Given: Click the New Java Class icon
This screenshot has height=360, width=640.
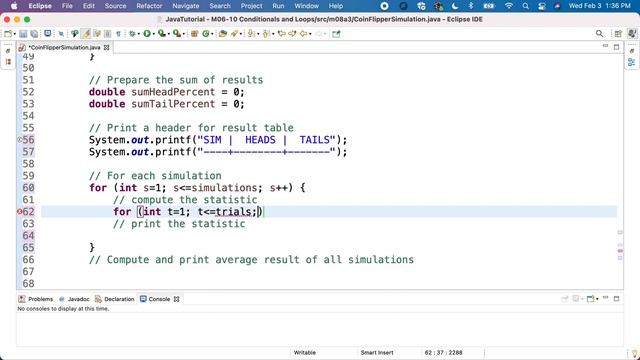Looking at the screenshot, I should (x=205, y=34).
